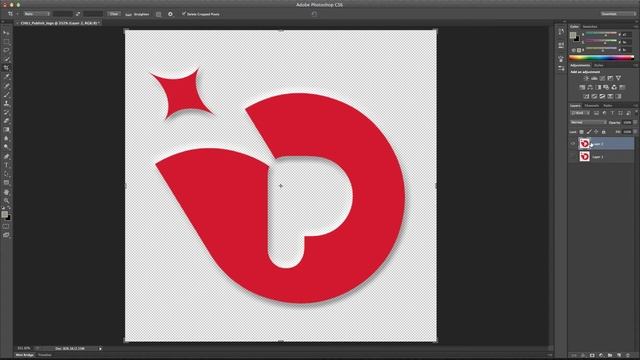The width and height of the screenshot is (640, 360).
Task: Toggle Delete Cropped Pixels checkbox
Action: click(184, 14)
